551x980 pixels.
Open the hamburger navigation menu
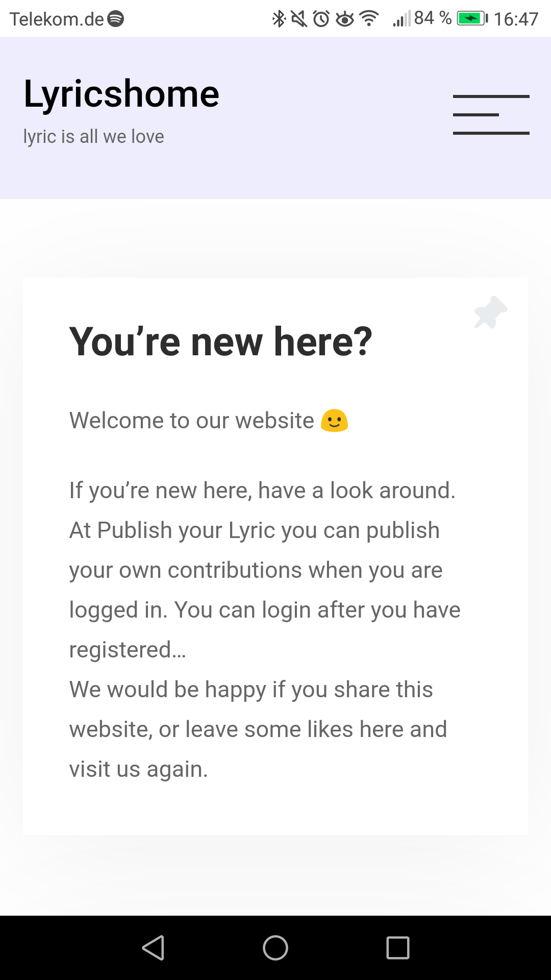tap(491, 115)
